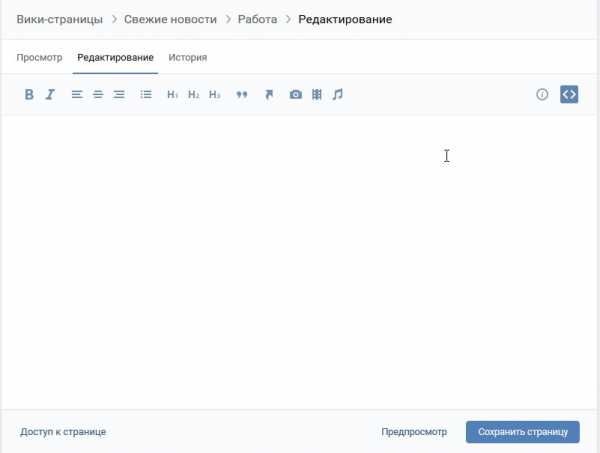Align text to the right

click(119, 95)
